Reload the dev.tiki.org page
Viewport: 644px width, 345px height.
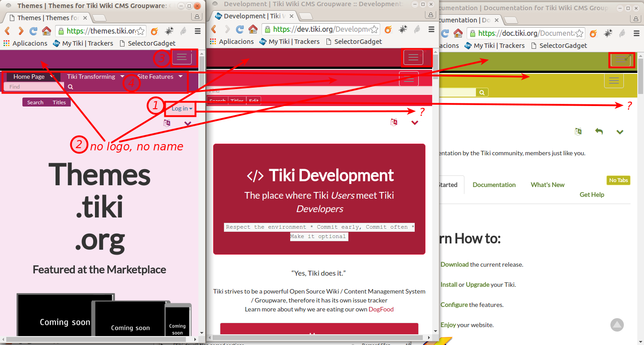point(240,29)
